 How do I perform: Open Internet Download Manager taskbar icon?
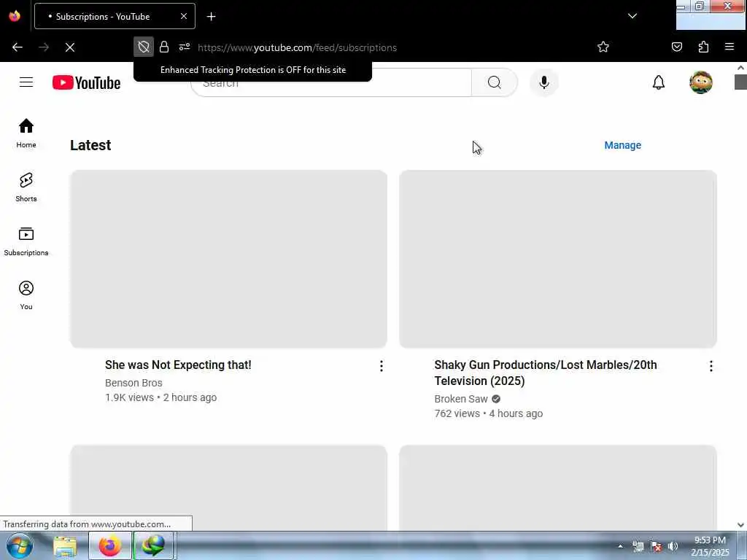[x=153, y=545]
